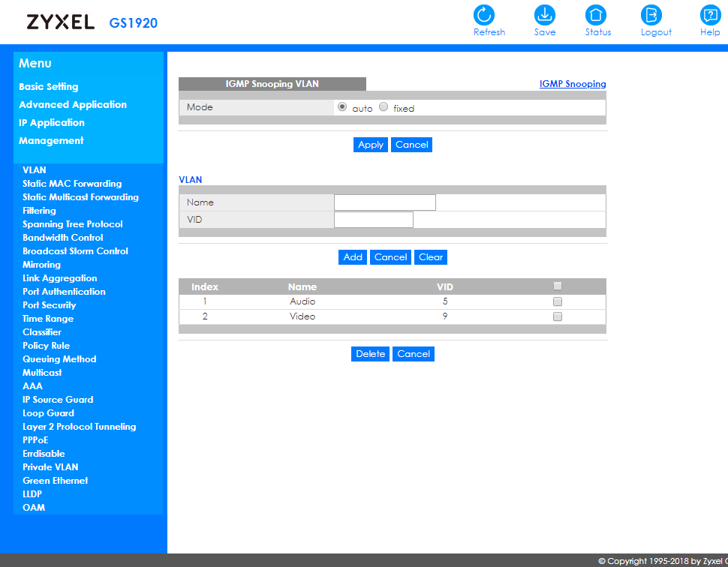
Task: Expand the Basic Setting menu
Action: point(49,87)
